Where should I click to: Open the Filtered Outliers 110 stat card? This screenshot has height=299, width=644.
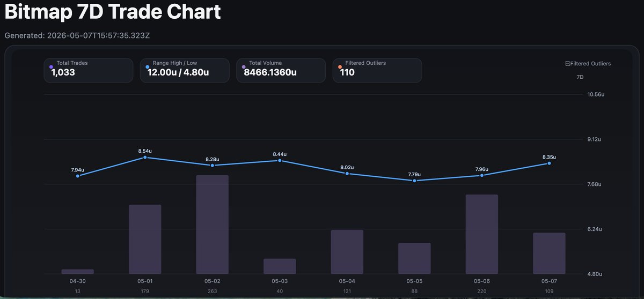click(x=377, y=71)
